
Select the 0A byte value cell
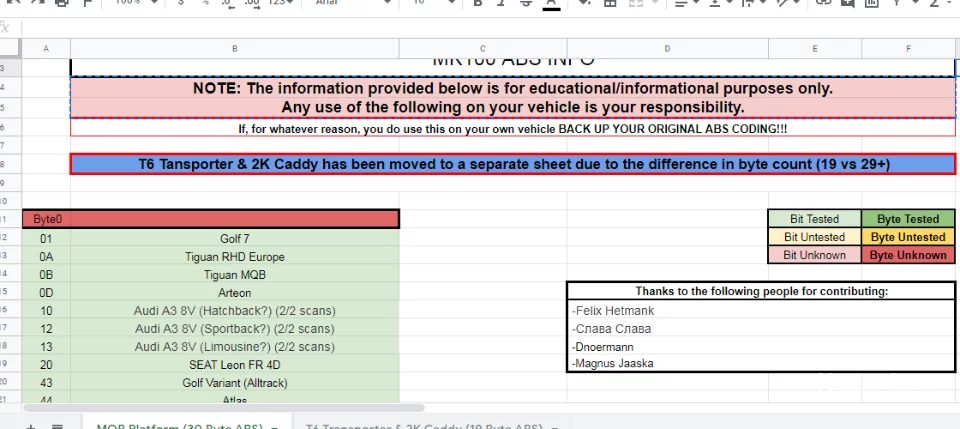47,257
